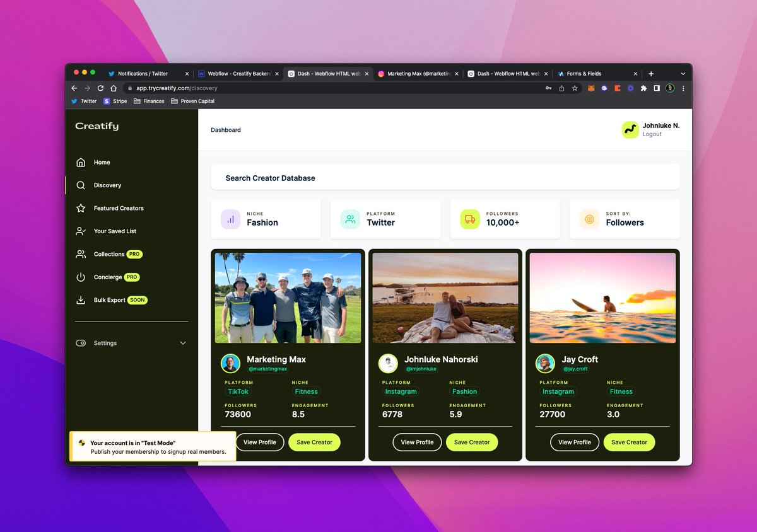This screenshot has height=532, width=757.
Task: Click the Concierge power icon
Action: [x=81, y=277]
